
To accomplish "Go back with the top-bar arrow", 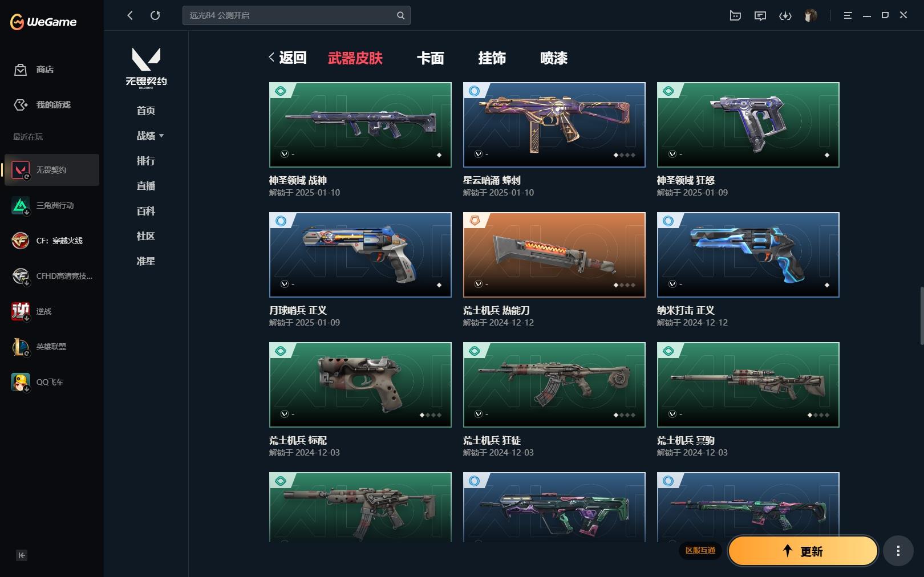I will pyautogui.click(x=130, y=15).
